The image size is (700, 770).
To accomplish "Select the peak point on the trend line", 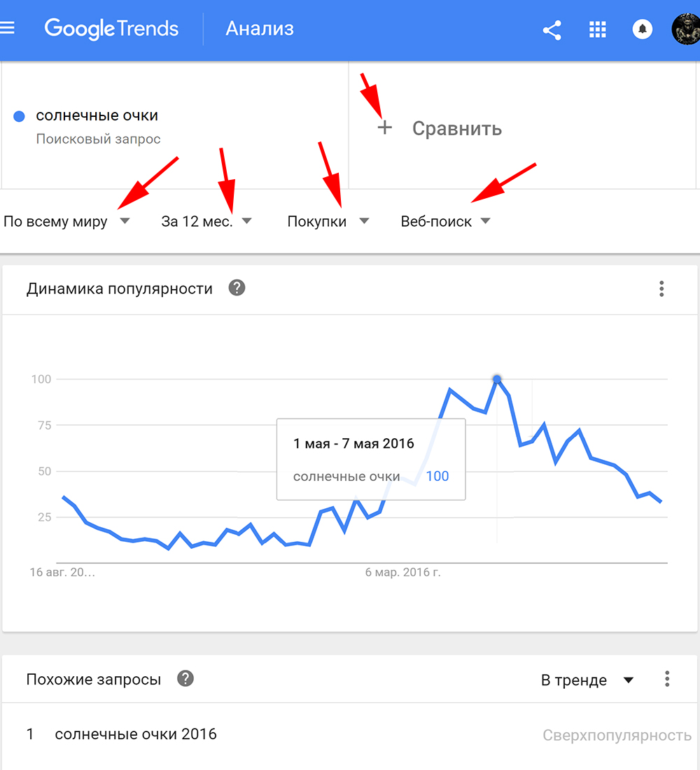I will (496, 379).
